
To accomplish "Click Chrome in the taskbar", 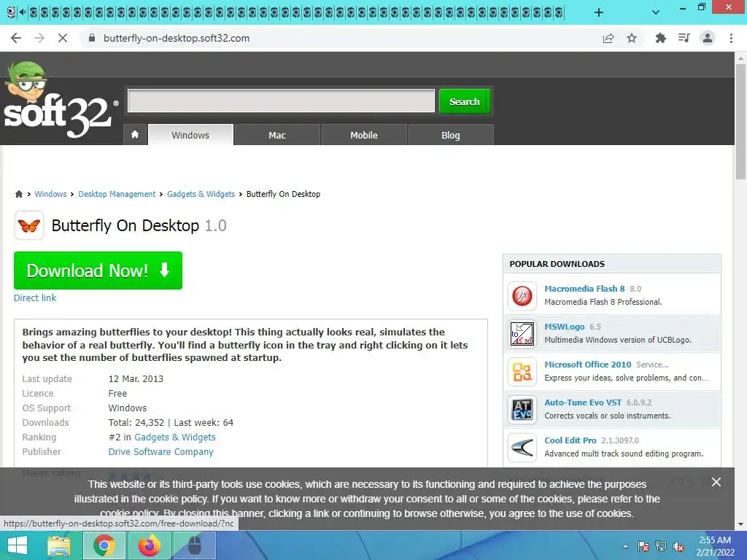I will tap(104, 545).
